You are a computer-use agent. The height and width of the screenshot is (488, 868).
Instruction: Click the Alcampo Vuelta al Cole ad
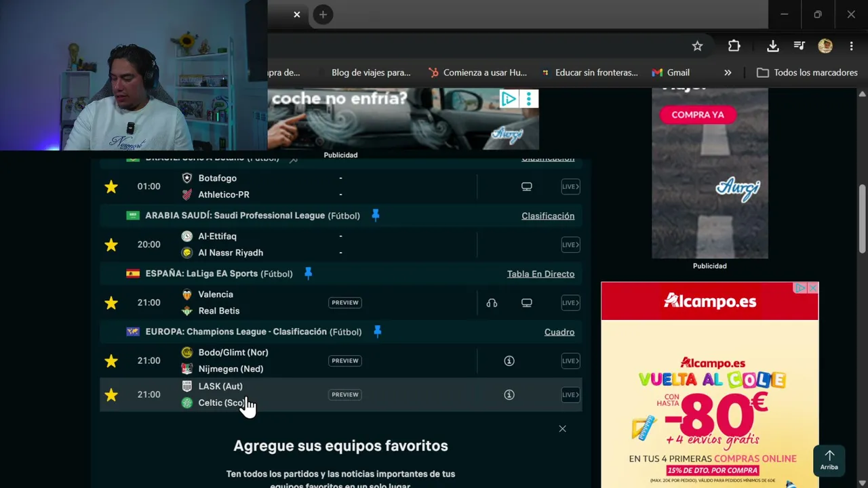pyautogui.click(x=710, y=385)
